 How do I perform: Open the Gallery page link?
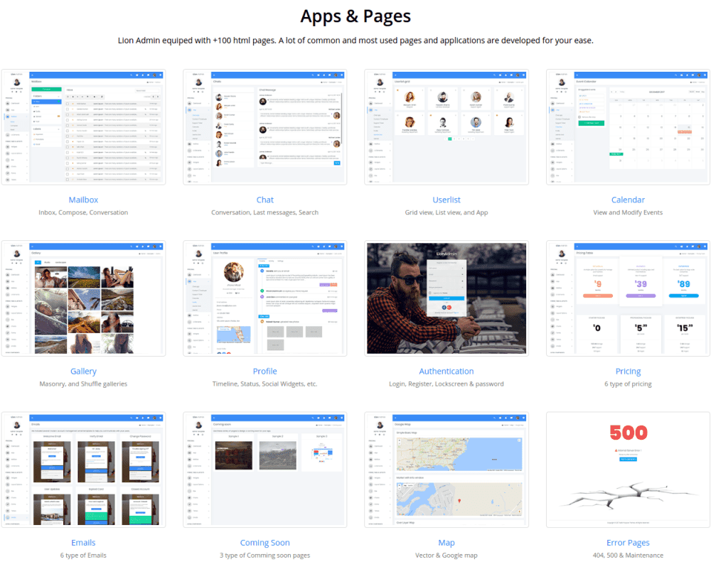coord(83,371)
